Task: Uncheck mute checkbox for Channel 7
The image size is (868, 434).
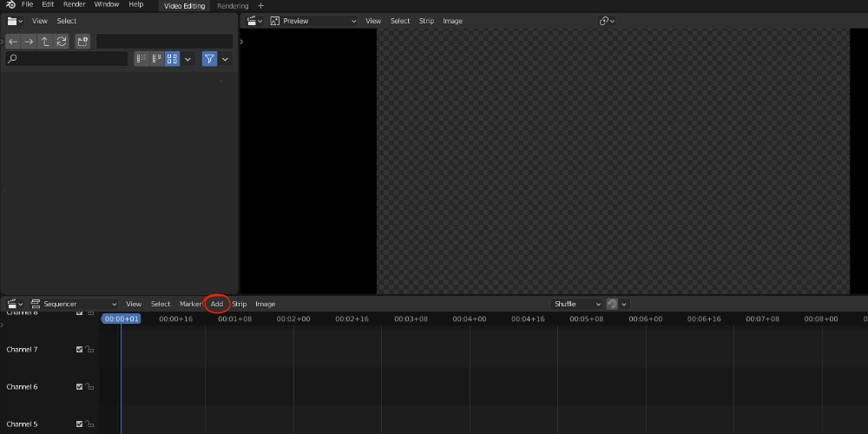Action: pyautogui.click(x=79, y=349)
